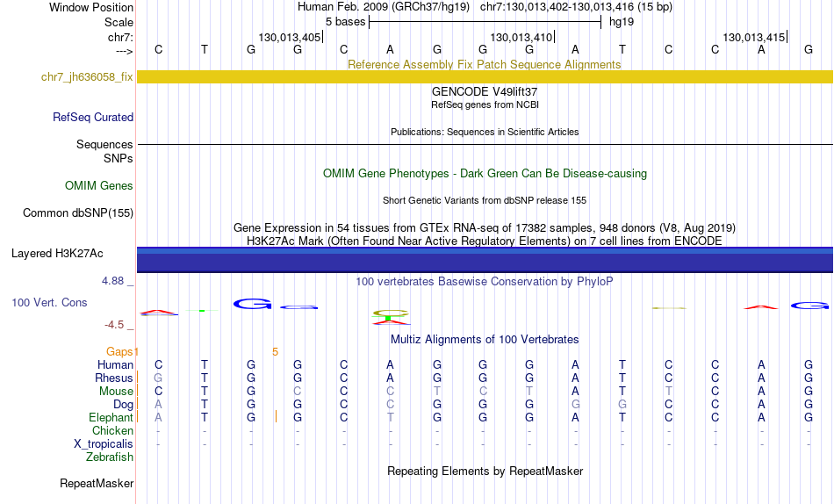
Task: Click the Dog species row label
Action: 123,405
